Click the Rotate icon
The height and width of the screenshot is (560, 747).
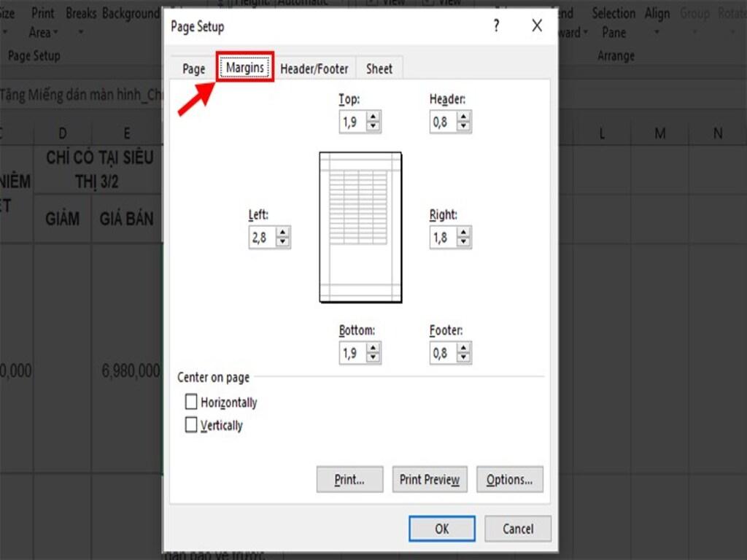[x=733, y=13]
